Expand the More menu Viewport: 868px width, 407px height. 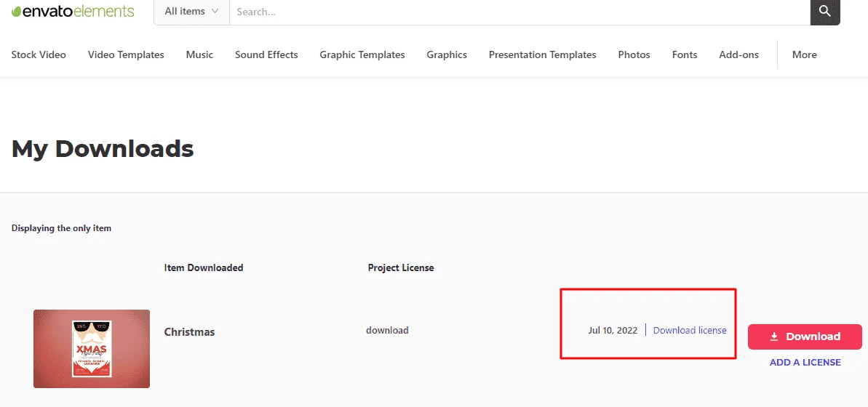[x=805, y=55]
